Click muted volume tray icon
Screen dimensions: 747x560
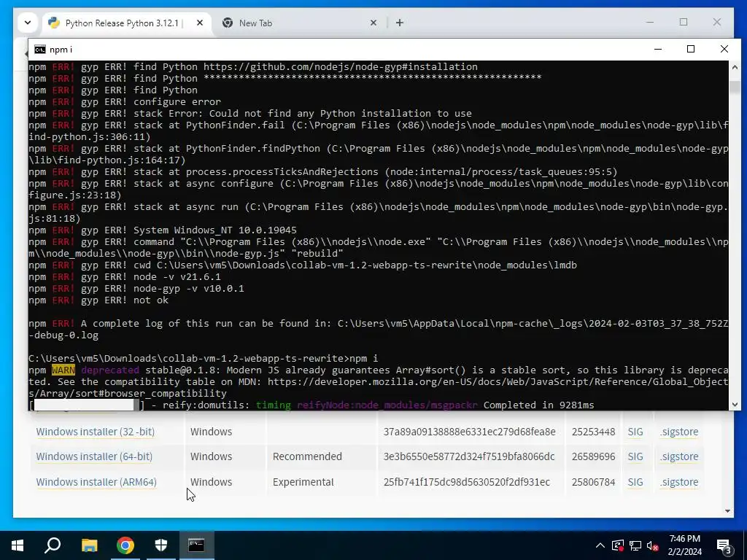pos(653,545)
